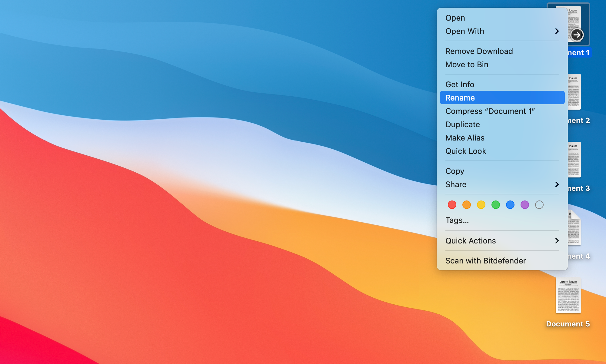This screenshot has width=606, height=364.
Task: Choose Duplicate in the context menu
Action: click(502, 124)
